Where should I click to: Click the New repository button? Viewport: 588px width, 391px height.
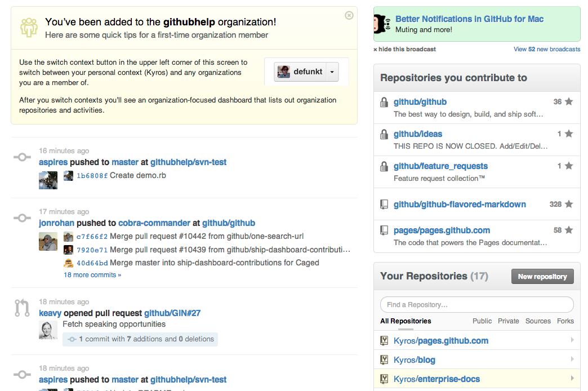click(542, 276)
